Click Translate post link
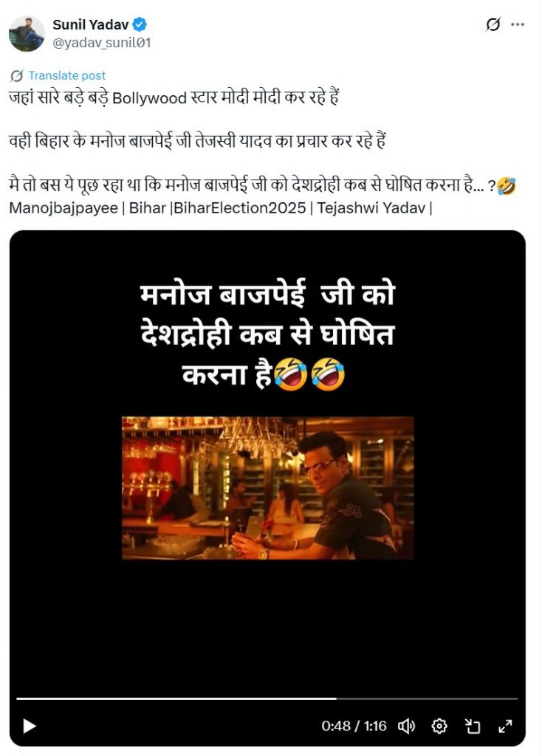Screen dimensions: 542x756 (66, 76)
